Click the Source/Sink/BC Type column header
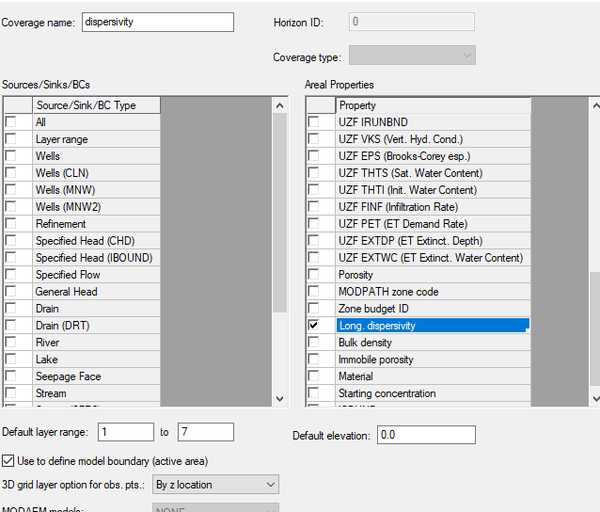This screenshot has height=512, width=600. click(96, 105)
